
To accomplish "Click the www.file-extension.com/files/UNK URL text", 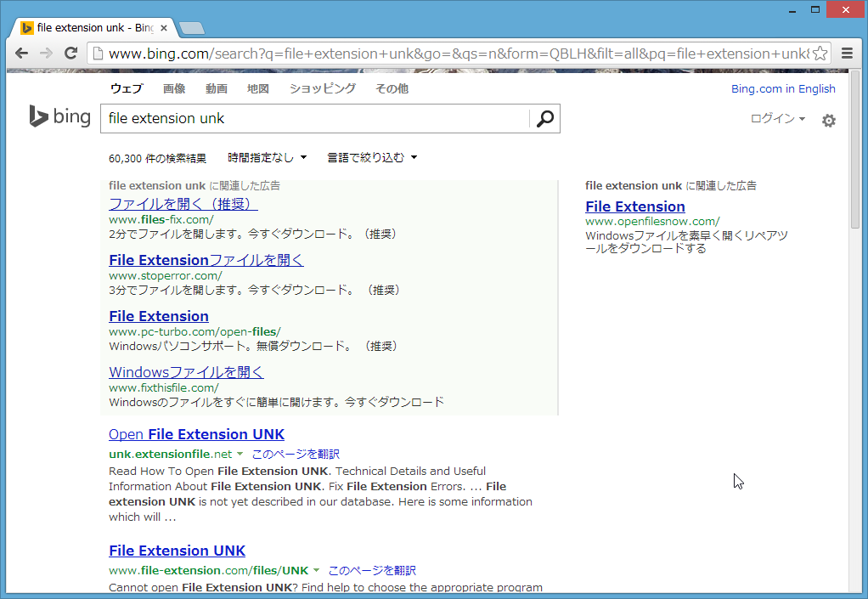I will coord(209,570).
